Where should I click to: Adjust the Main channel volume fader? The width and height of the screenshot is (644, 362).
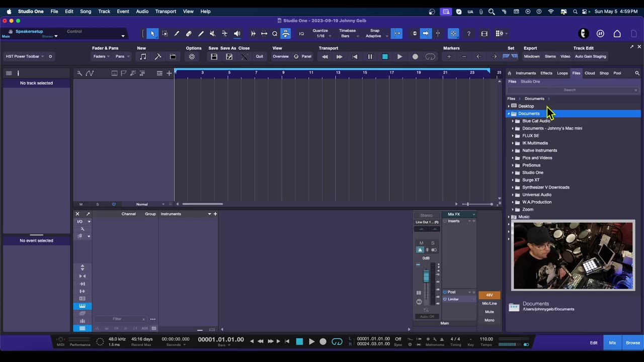pos(426,276)
